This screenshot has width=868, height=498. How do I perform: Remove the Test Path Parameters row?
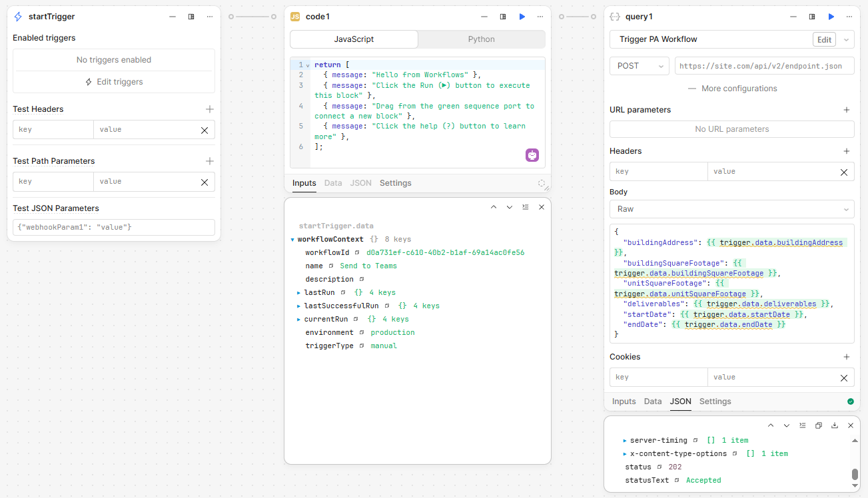click(205, 182)
